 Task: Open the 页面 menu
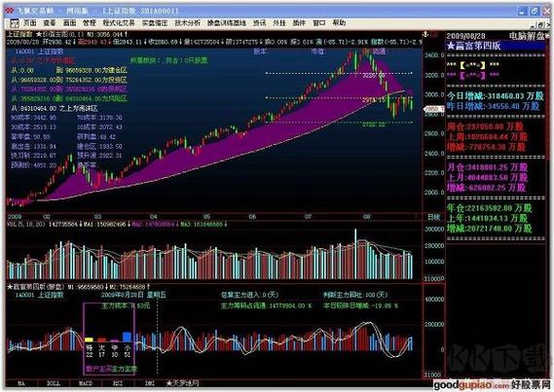[30, 23]
